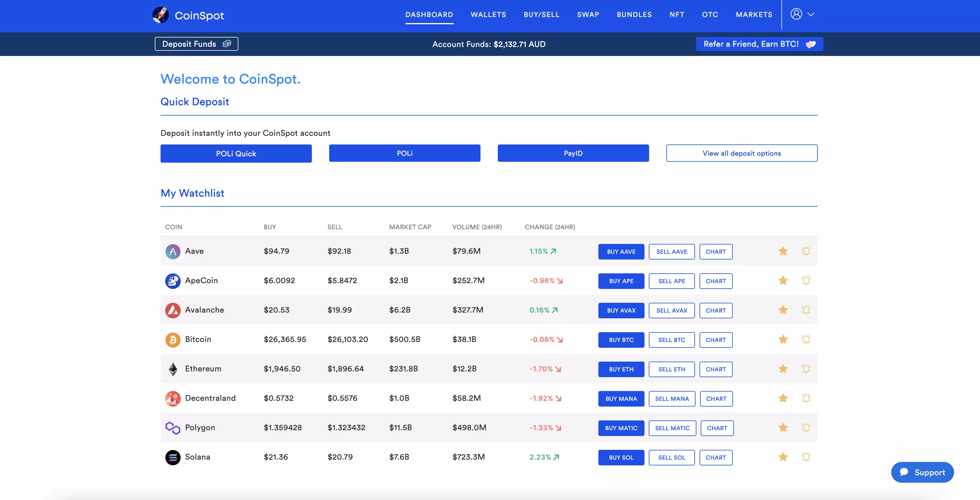The width and height of the screenshot is (980, 500).
Task: Open the Support chat widget
Action: (x=922, y=472)
